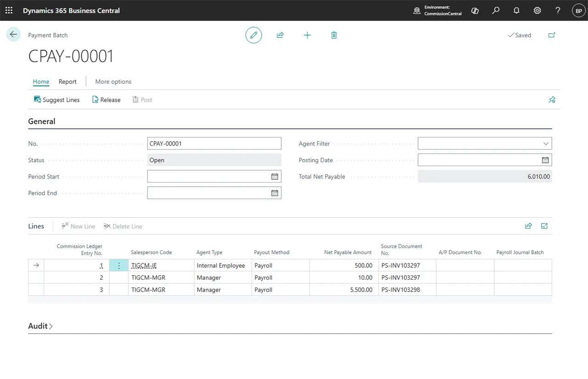The height and width of the screenshot is (379, 588).
Task: Pin the action bar
Action: point(552,100)
